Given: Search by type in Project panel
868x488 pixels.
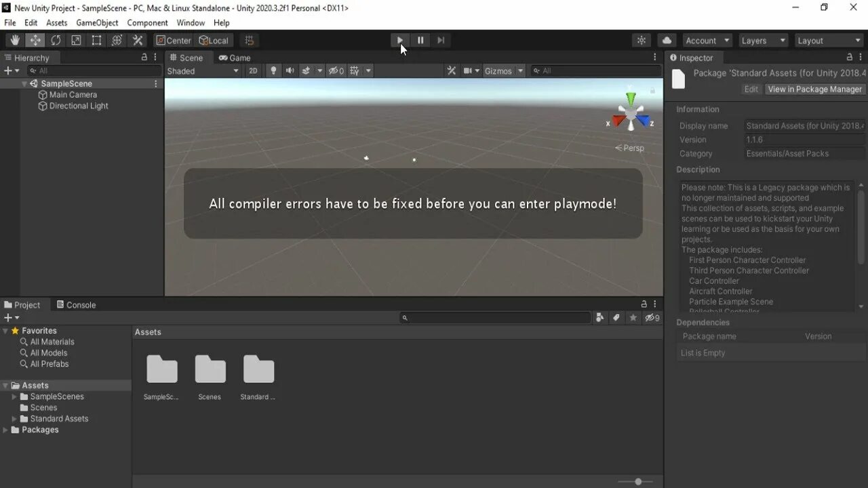Looking at the screenshot, I should tap(599, 318).
